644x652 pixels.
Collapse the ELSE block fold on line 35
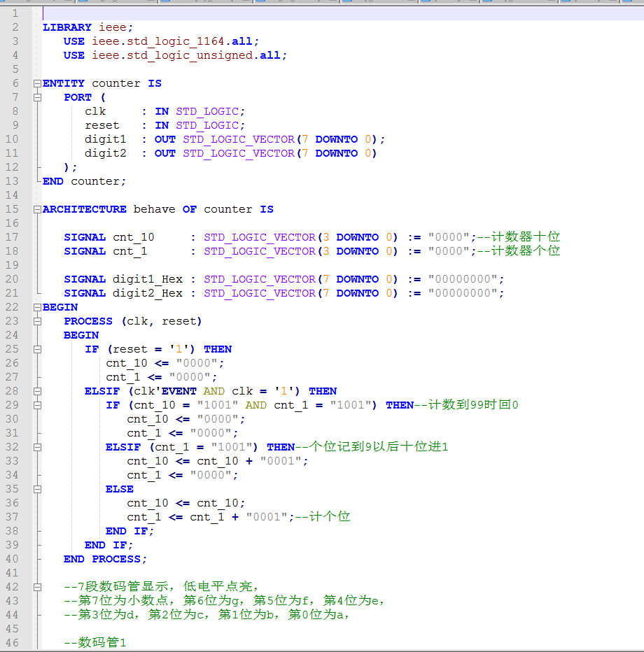[37, 489]
